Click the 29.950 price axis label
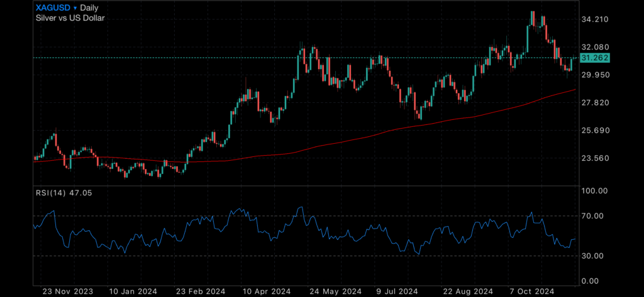Viewport: 644px width, 297px height. coord(596,75)
